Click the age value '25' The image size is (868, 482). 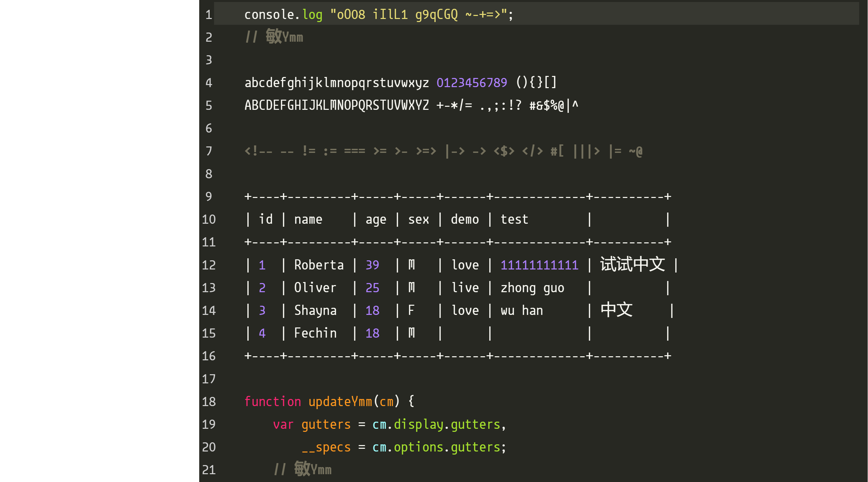(372, 288)
